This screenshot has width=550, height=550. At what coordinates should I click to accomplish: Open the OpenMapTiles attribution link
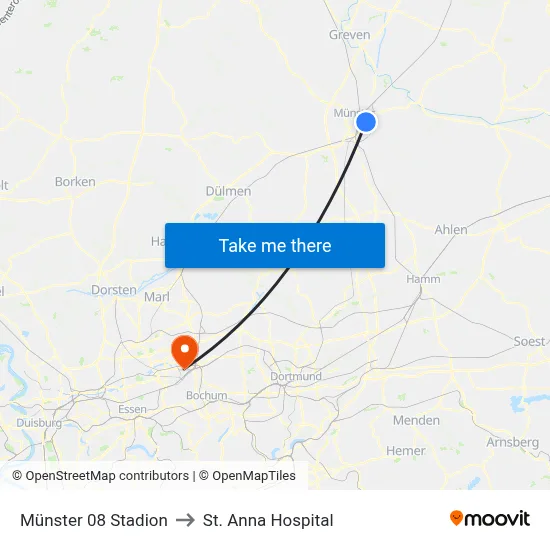247,476
